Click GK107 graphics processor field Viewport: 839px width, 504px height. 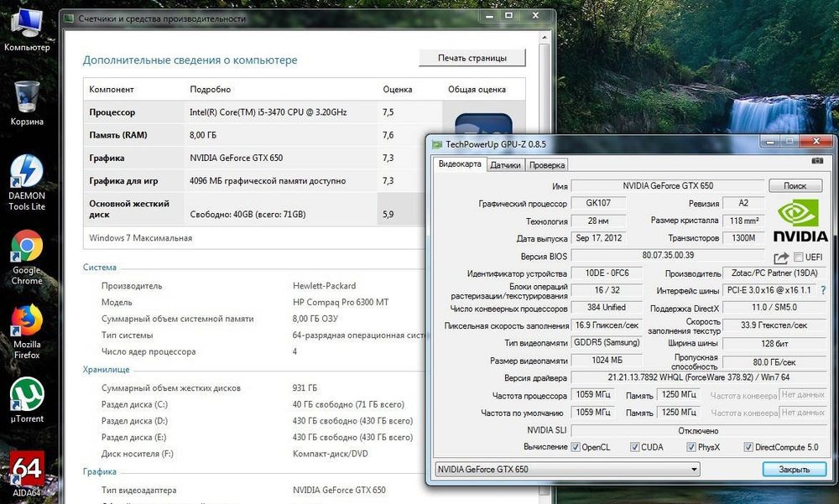(598, 203)
